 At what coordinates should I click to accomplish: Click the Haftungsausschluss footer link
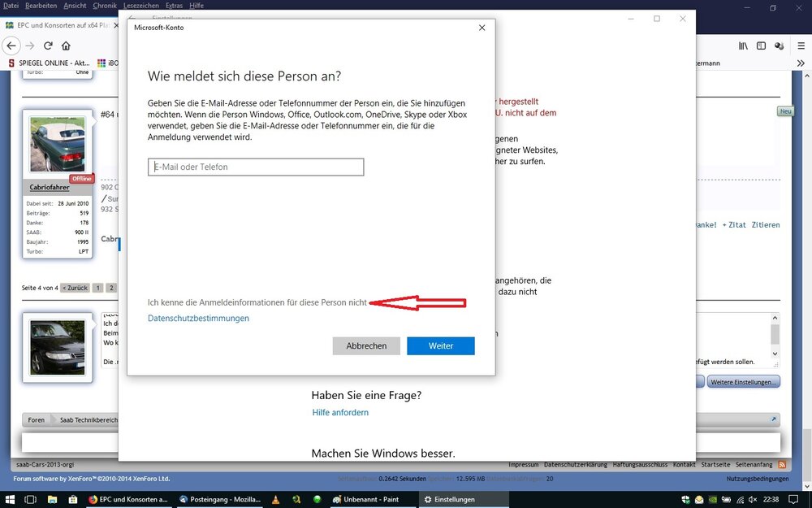pyautogui.click(x=640, y=465)
